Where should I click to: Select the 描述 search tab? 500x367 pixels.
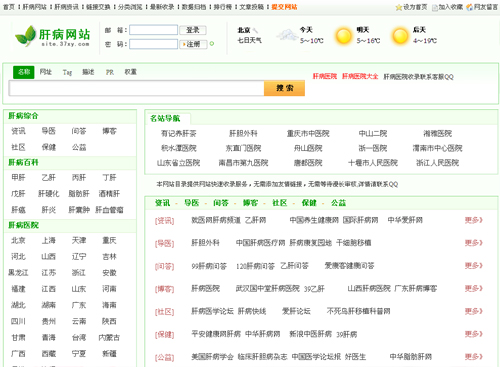88,72
